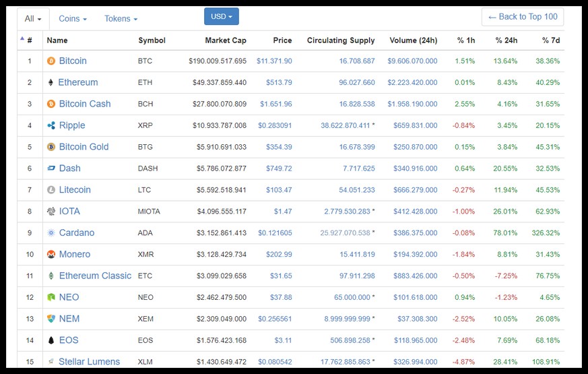Click the Ripple logo icon
Screen dimensions: 588x374
(51, 125)
